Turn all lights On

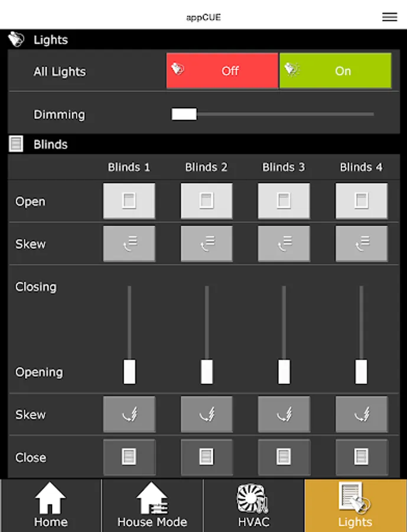tap(335, 71)
